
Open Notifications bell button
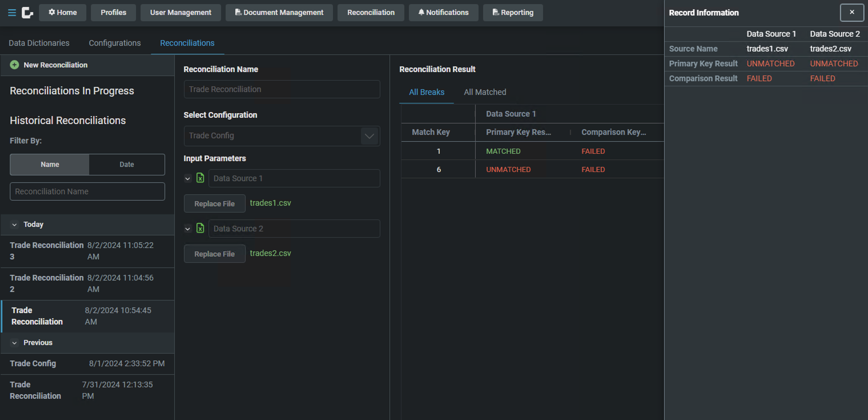pos(443,13)
